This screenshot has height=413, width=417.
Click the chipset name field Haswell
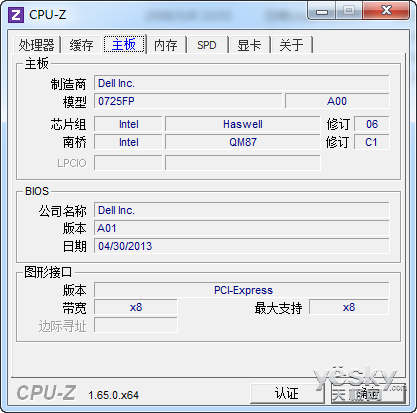(x=243, y=124)
